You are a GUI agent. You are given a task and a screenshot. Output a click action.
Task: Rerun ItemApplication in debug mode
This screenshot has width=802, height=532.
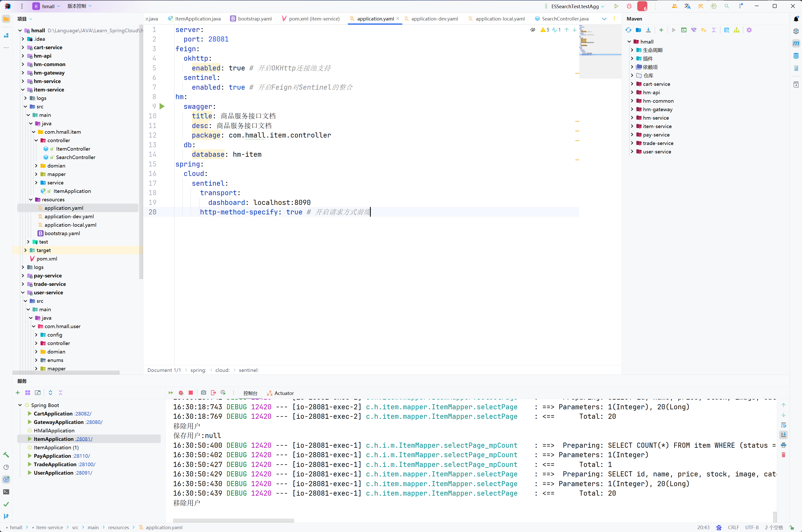[181, 393]
